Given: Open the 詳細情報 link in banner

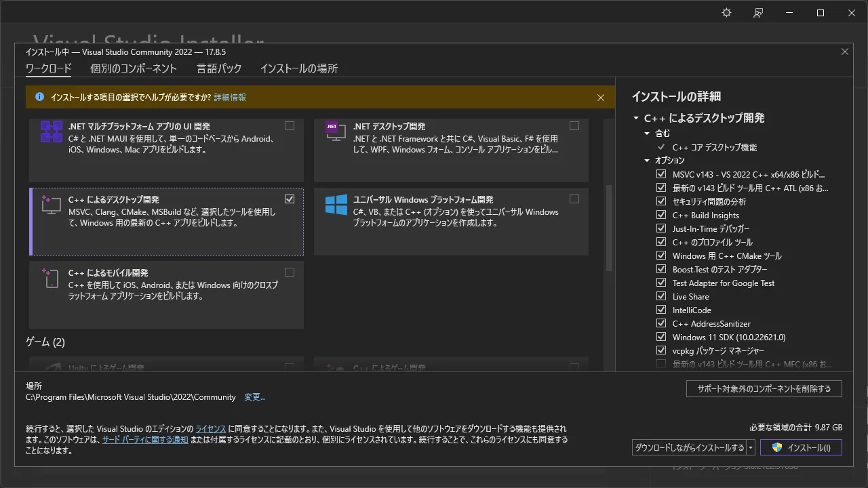Looking at the screenshot, I should pyautogui.click(x=230, y=98).
